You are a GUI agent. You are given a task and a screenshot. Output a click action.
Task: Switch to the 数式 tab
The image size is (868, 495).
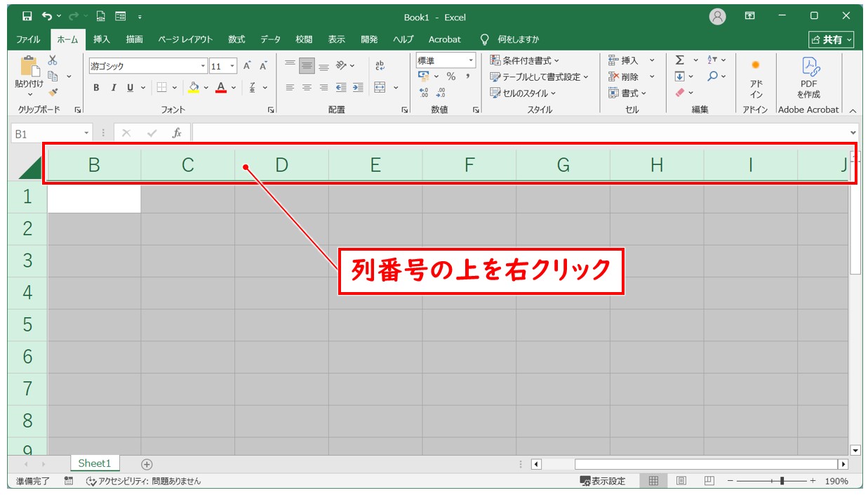(x=236, y=39)
